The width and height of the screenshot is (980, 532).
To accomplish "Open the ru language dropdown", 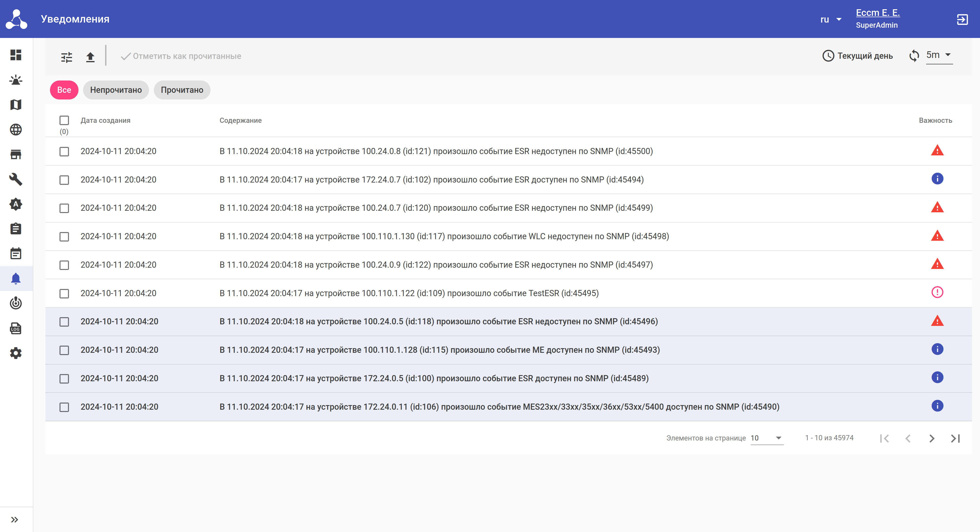I will point(831,19).
